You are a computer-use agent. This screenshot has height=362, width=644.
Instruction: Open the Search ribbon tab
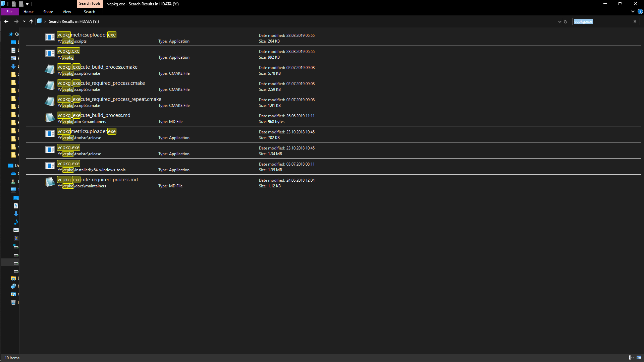[x=90, y=12]
